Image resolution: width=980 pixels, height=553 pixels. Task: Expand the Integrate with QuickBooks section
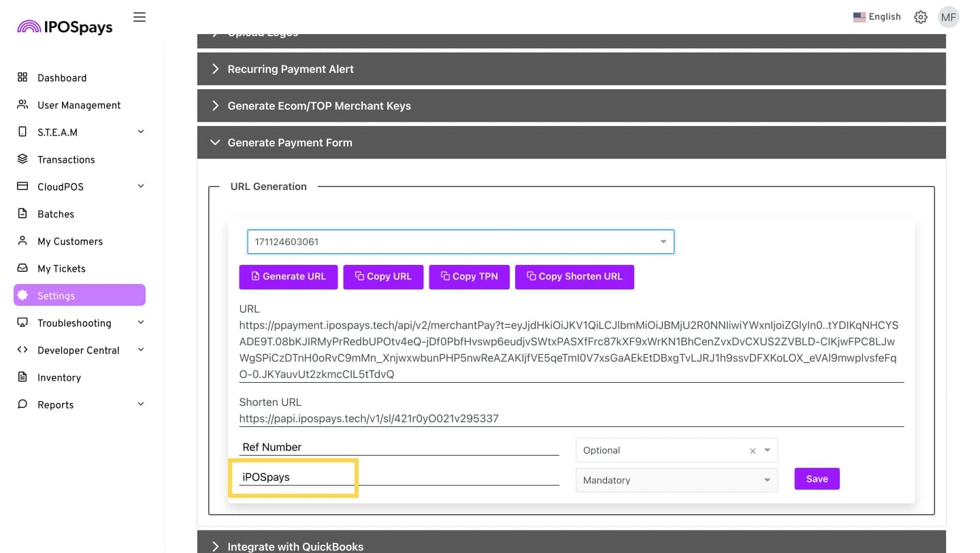(572, 542)
